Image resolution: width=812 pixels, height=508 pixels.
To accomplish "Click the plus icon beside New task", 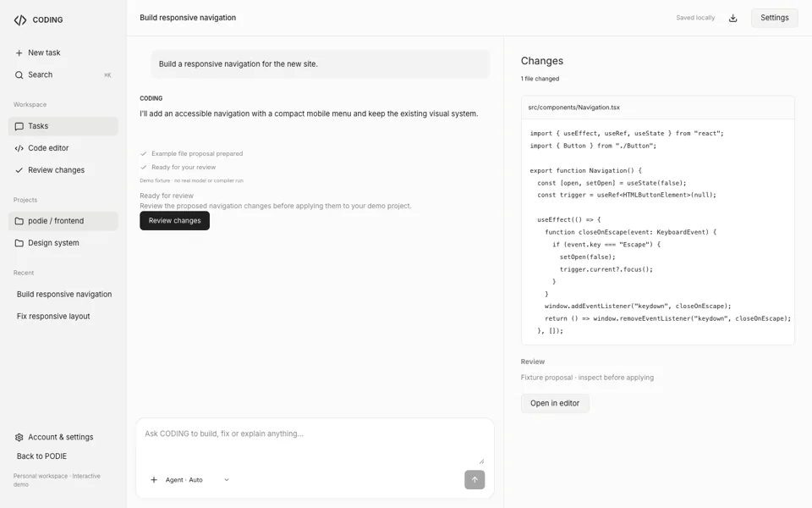I will (x=19, y=52).
